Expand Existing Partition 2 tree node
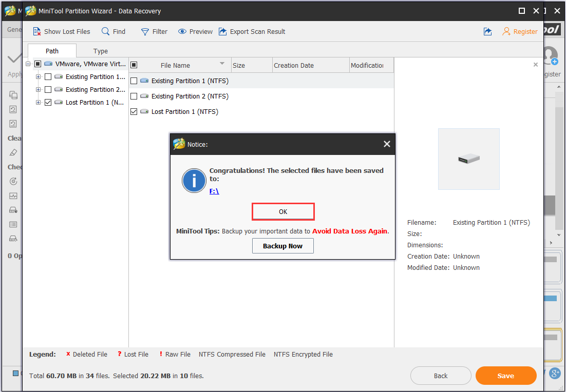The width and height of the screenshot is (566, 392). point(38,89)
